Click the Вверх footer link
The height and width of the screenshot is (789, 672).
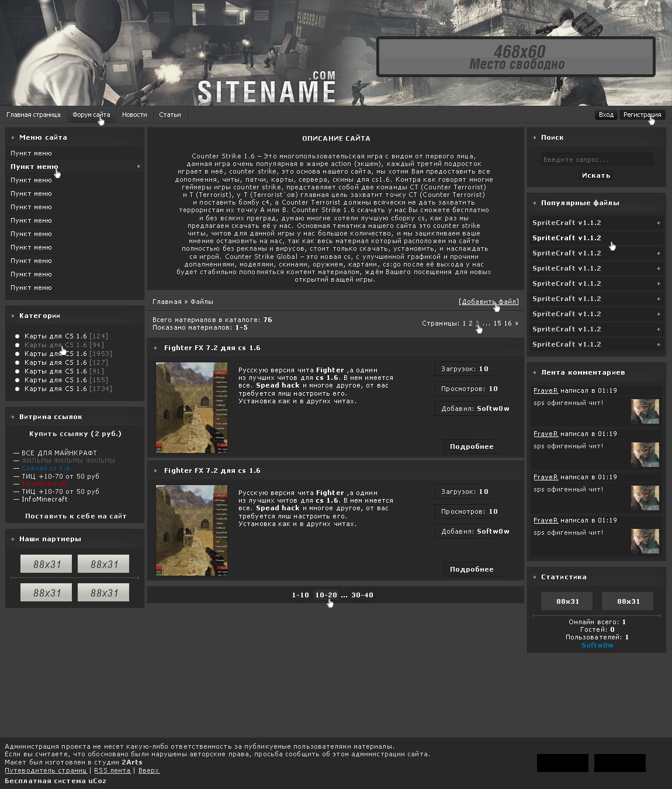tap(148, 770)
